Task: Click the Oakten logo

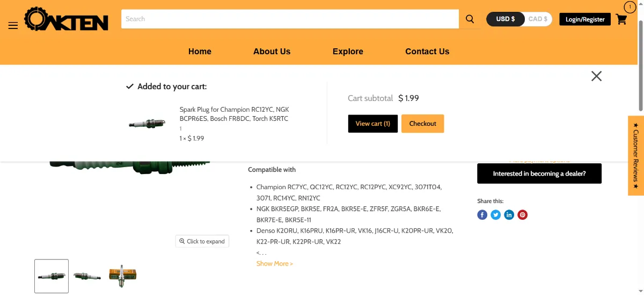Action: click(67, 19)
